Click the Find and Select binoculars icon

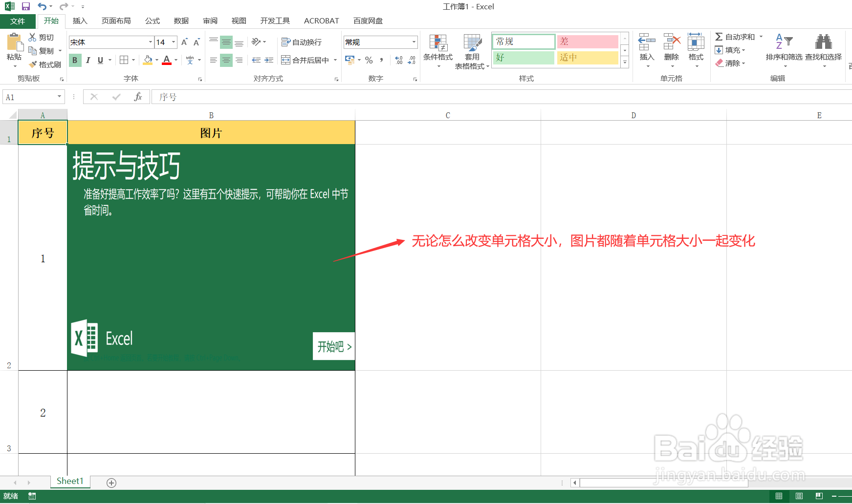tap(824, 42)
